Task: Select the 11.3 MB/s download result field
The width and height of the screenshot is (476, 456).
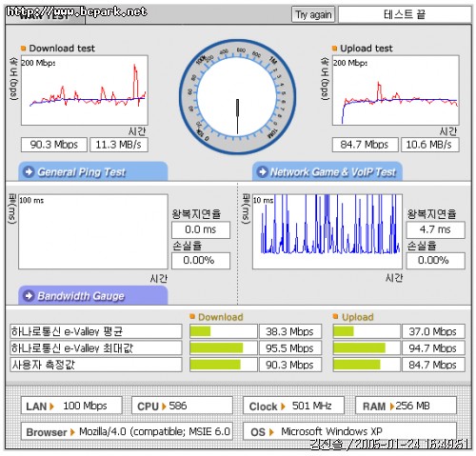Action: (119, 145)
